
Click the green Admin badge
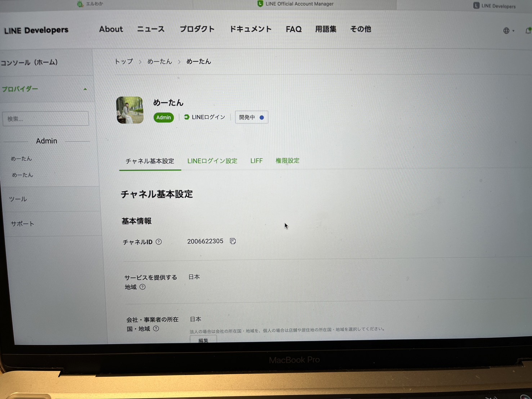pos(164,117)
